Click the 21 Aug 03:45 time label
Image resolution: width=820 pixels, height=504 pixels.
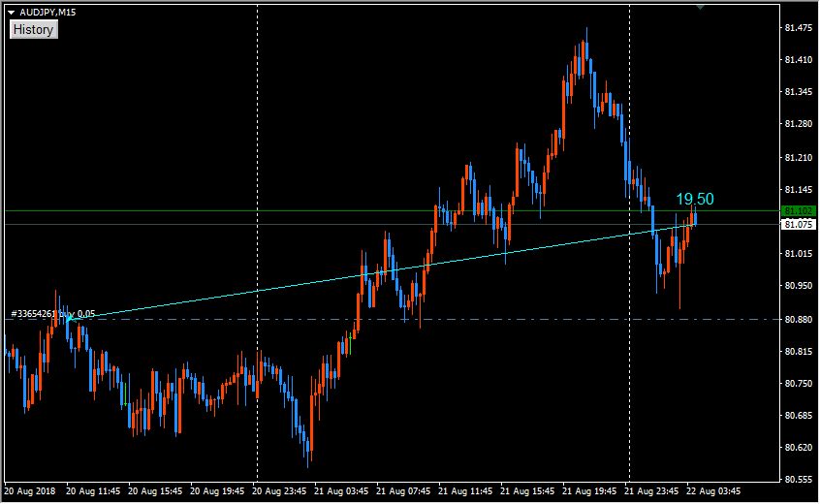[341, 491]
